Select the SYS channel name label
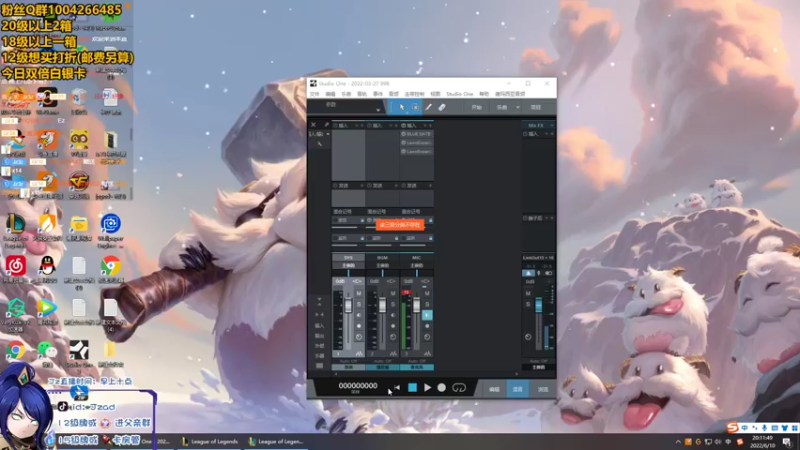The image size is (800, 450). click(348, 258)
